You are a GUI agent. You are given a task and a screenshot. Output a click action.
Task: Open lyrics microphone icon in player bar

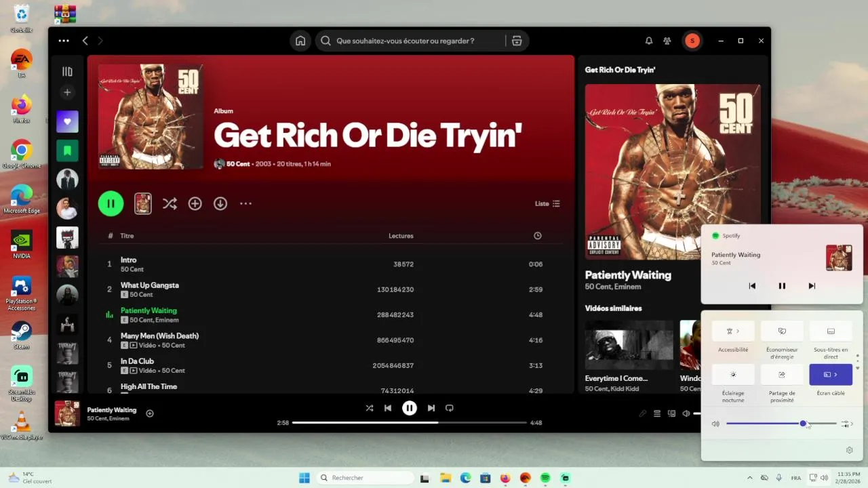coord(642,413)
